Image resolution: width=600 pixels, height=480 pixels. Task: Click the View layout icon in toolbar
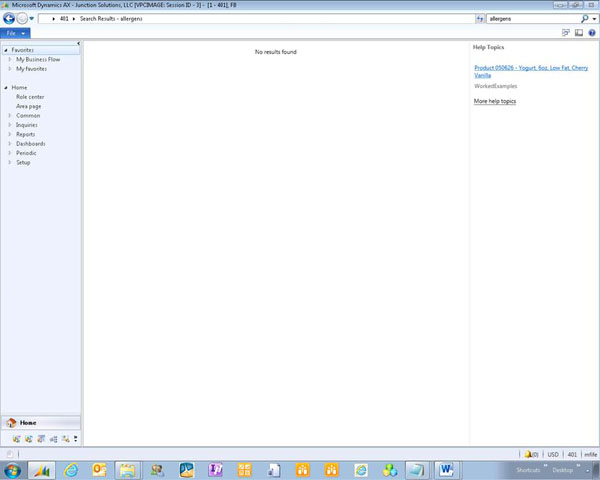(x=579, y=33)
